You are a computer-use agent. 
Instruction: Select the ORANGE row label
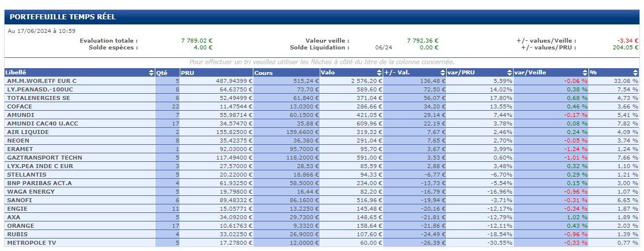(20, 226)
